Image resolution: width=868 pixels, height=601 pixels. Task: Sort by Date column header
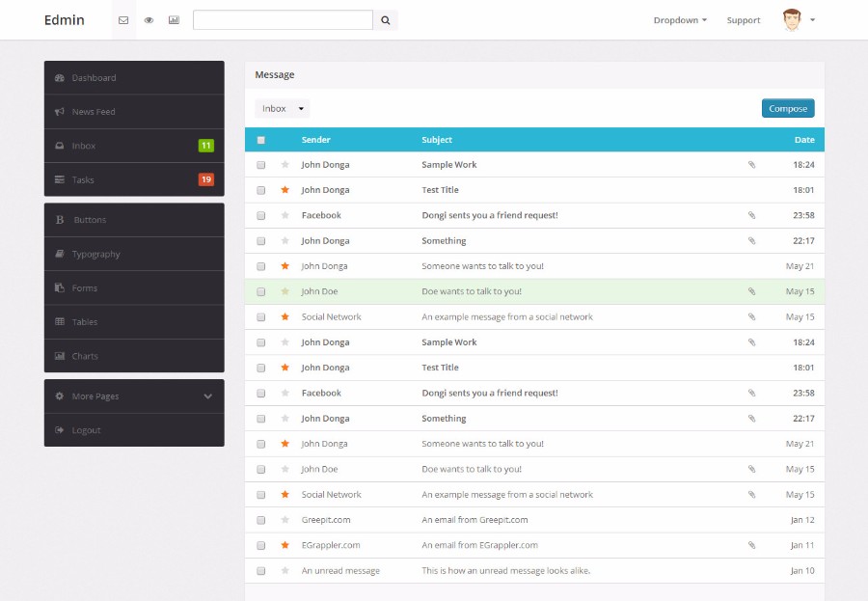tap(804, 140)
